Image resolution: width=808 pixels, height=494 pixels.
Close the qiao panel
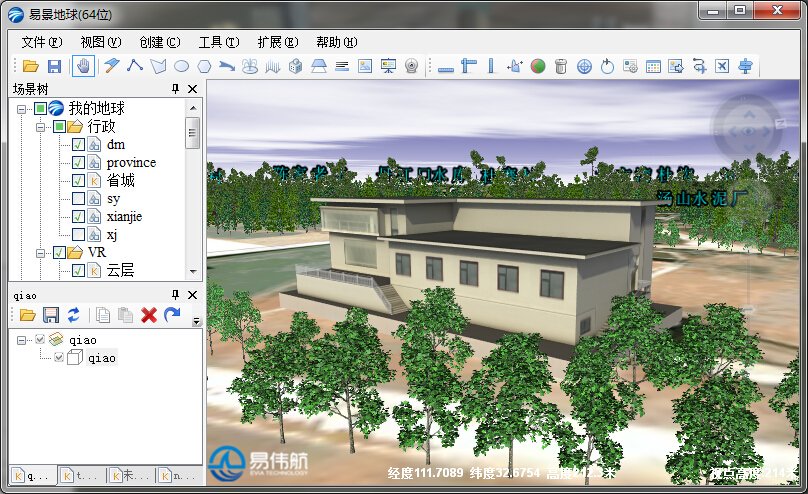(192, 295)
